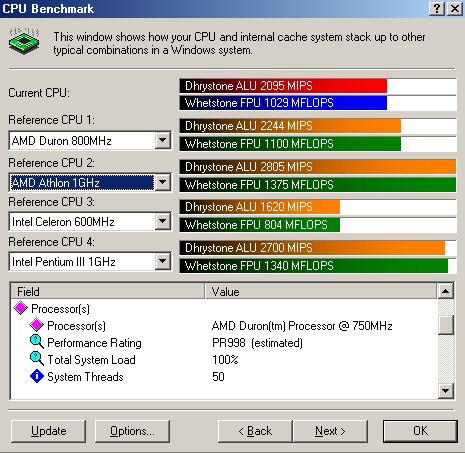Click the value 'AMD Duron(tm) Processor @ 750MHz'
The height and width of the screenshot is (453, 465).
coord(302,326)
